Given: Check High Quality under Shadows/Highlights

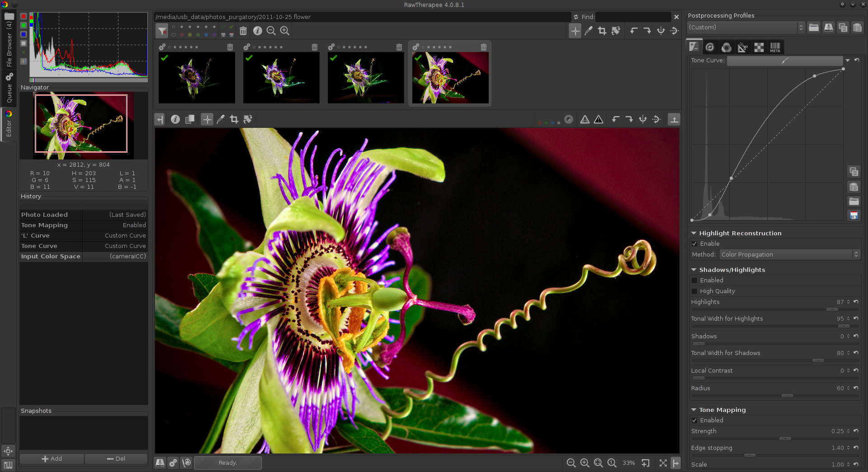Looking at the screenshot, I should (694, 291).
